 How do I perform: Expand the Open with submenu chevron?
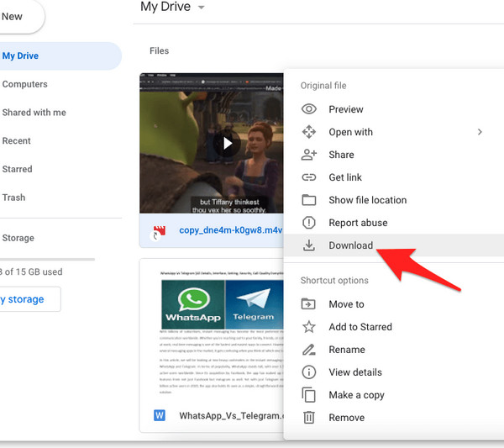[x=480, y=132]
